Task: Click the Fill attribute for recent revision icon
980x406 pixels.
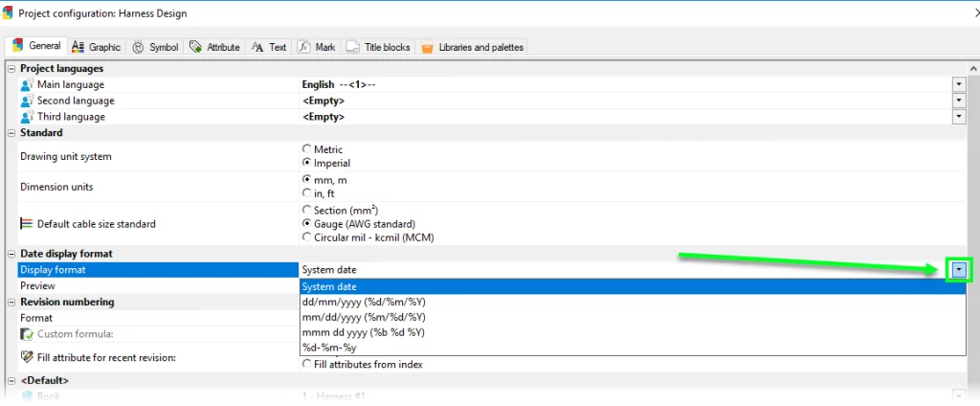Action: tap(27, 357)
